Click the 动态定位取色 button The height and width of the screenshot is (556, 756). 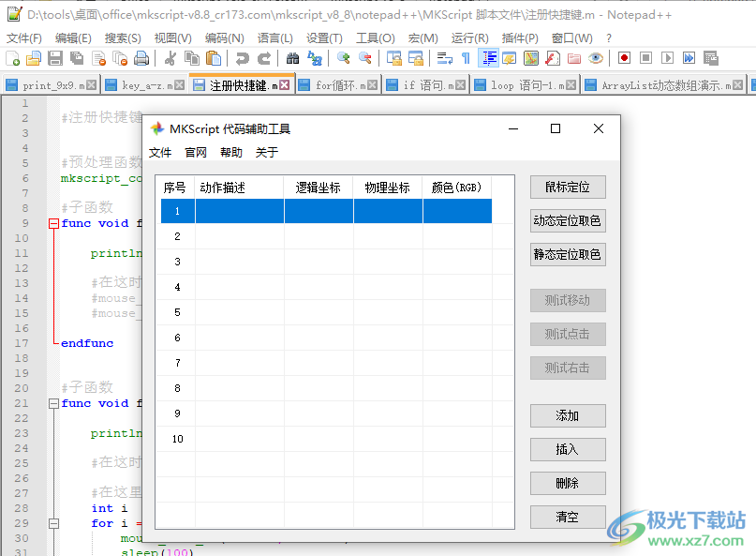568,221
